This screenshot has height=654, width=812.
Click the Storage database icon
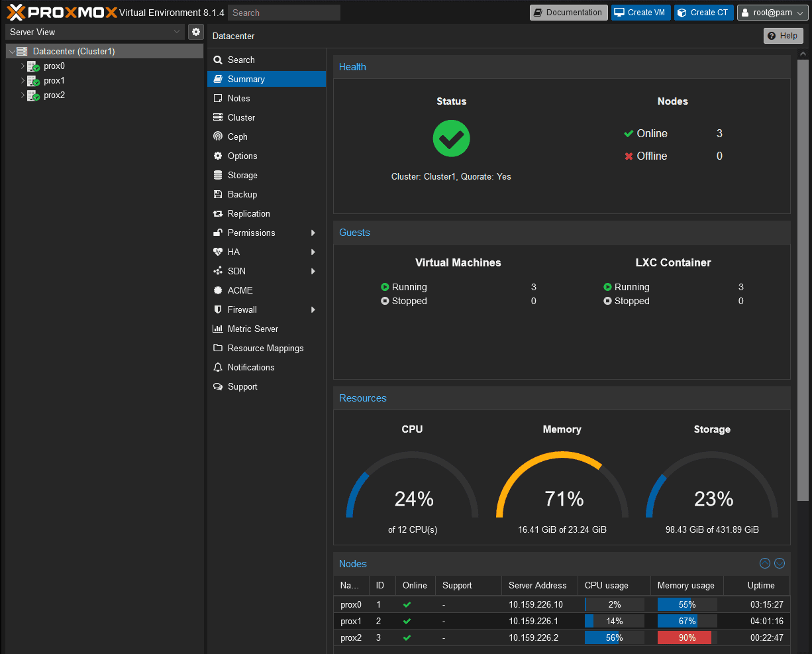(218, 175)
